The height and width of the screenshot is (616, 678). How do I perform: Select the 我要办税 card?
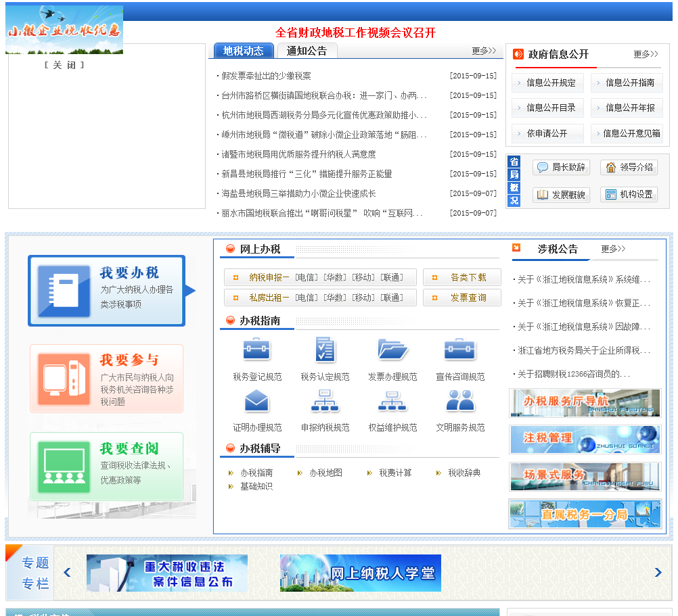106,291
